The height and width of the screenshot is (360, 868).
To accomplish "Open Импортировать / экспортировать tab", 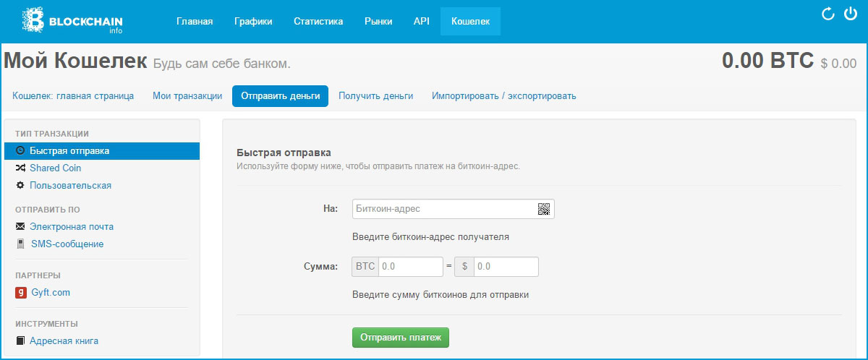I will tap(504, 96).
